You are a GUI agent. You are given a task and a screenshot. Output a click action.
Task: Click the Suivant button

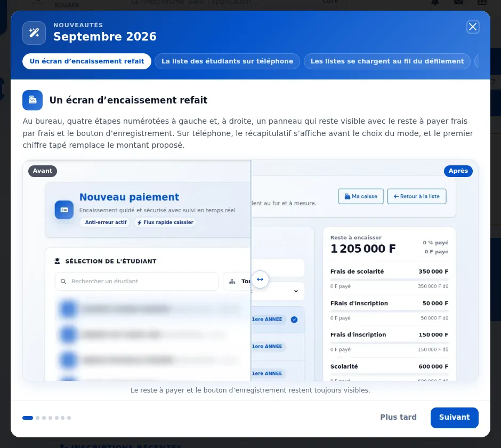pos(454,418)
